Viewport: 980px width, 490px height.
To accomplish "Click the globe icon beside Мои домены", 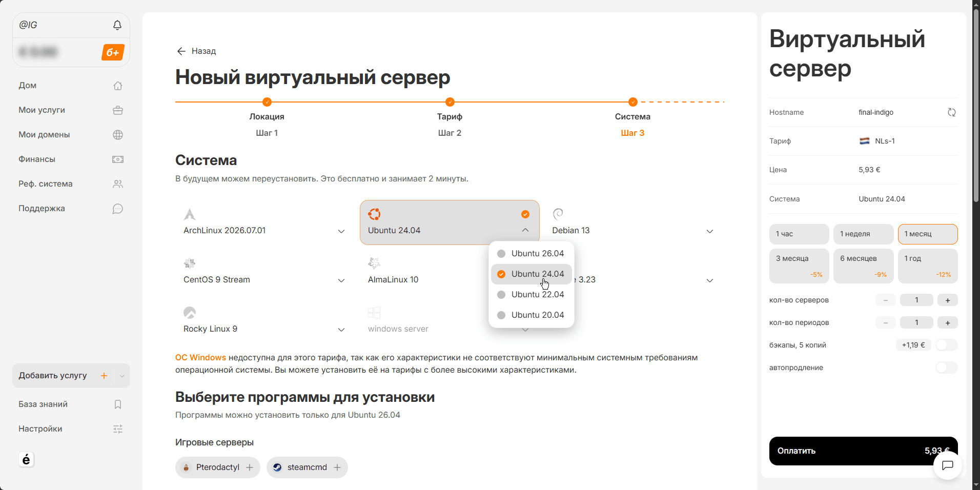I will (118, 135).
